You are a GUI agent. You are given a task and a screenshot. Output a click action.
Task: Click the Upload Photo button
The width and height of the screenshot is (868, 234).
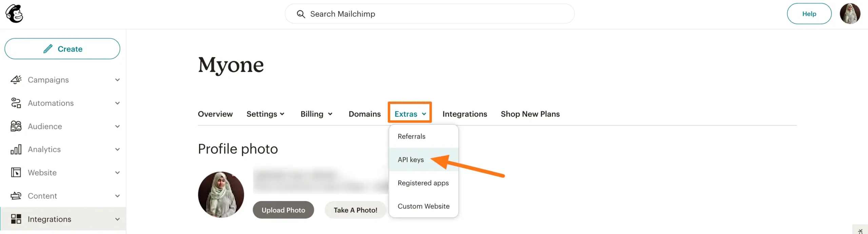(283, 210)
